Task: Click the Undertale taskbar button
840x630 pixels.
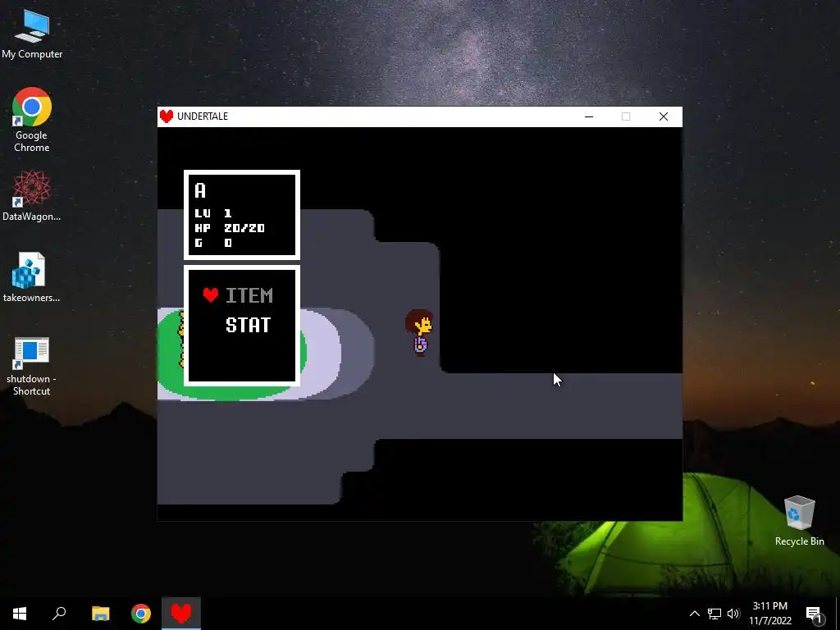Action: (181, 614)
